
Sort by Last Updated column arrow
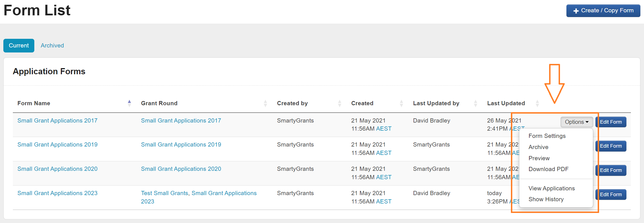click(x=537, y=103)
